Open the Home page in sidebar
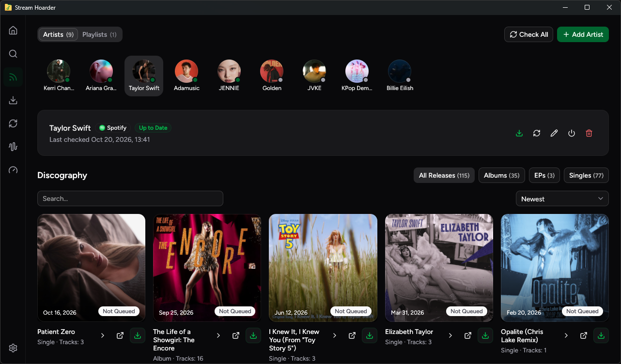 tap(13, 30)
